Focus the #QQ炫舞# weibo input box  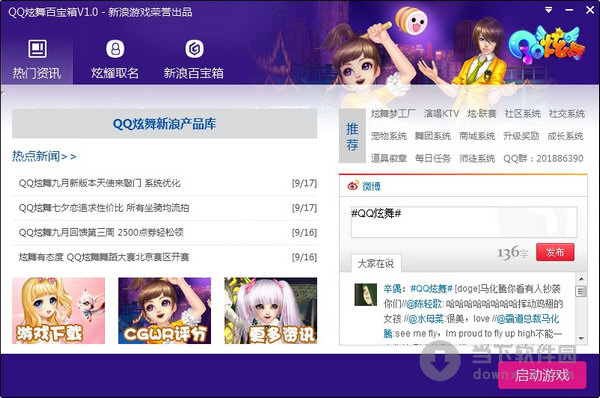tap(464, 222)
